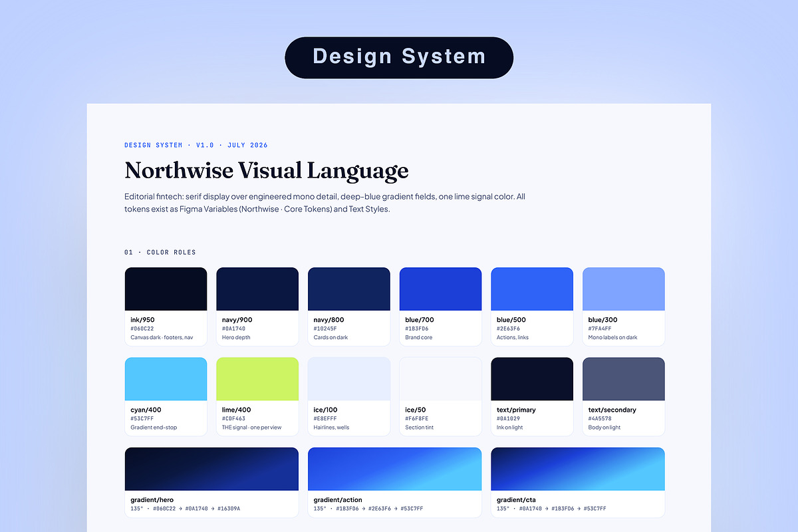Click the '01 · COLOR ROLES' section label

click(160, 252)
